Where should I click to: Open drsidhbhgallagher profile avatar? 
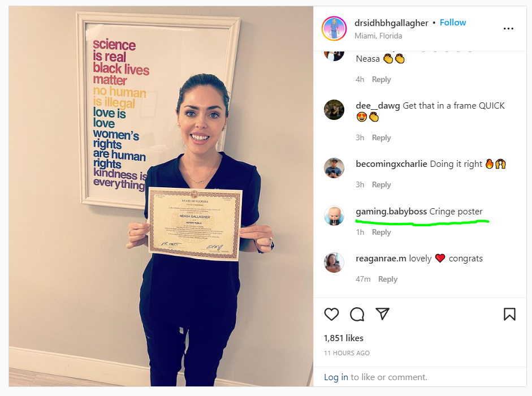click(334, 28)
